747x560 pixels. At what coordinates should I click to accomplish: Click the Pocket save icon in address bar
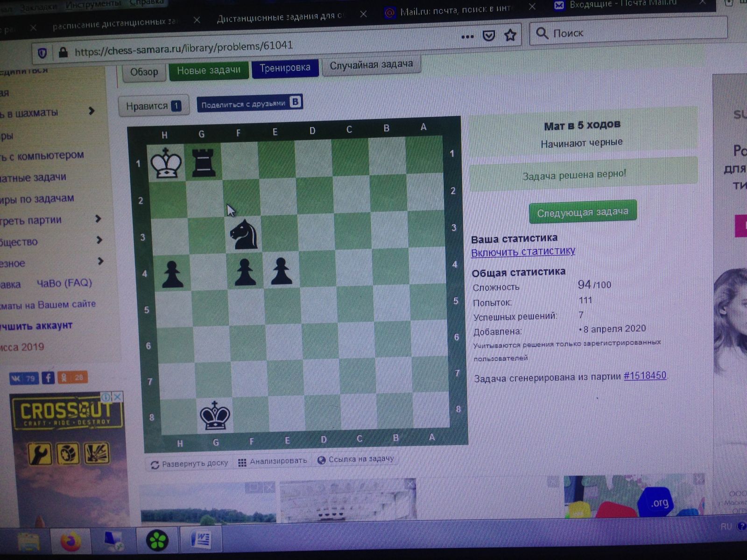tap(488, 36)
